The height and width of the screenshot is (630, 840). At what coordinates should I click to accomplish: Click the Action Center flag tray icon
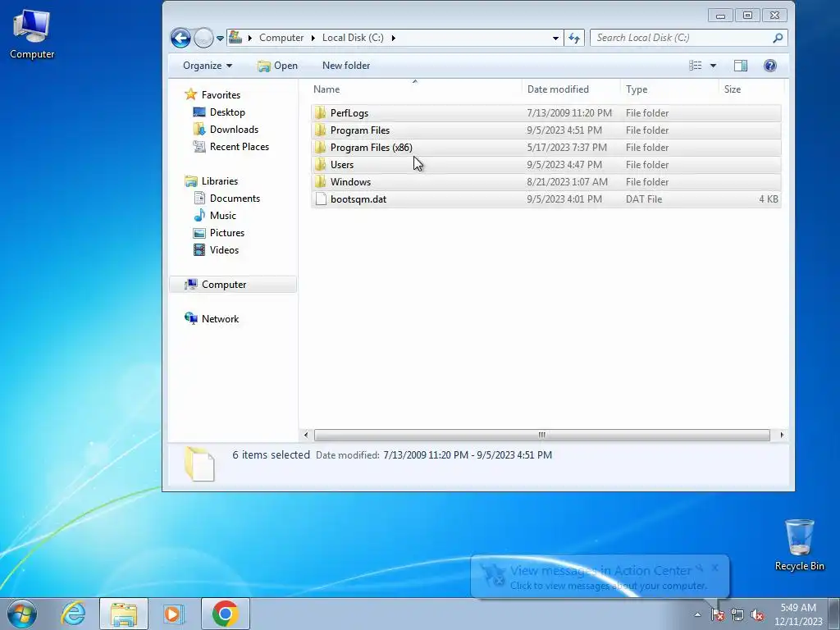pos(717,614)
